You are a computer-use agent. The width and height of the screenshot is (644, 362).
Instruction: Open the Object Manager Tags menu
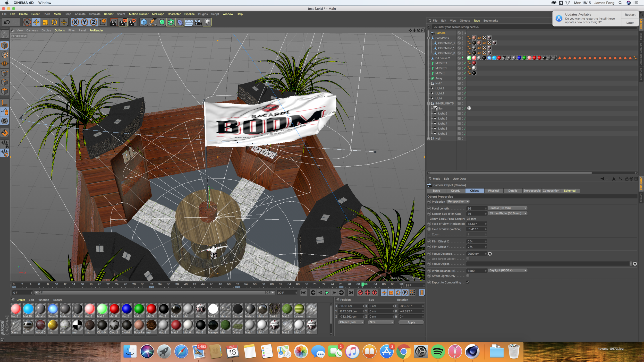click(477, 21)
